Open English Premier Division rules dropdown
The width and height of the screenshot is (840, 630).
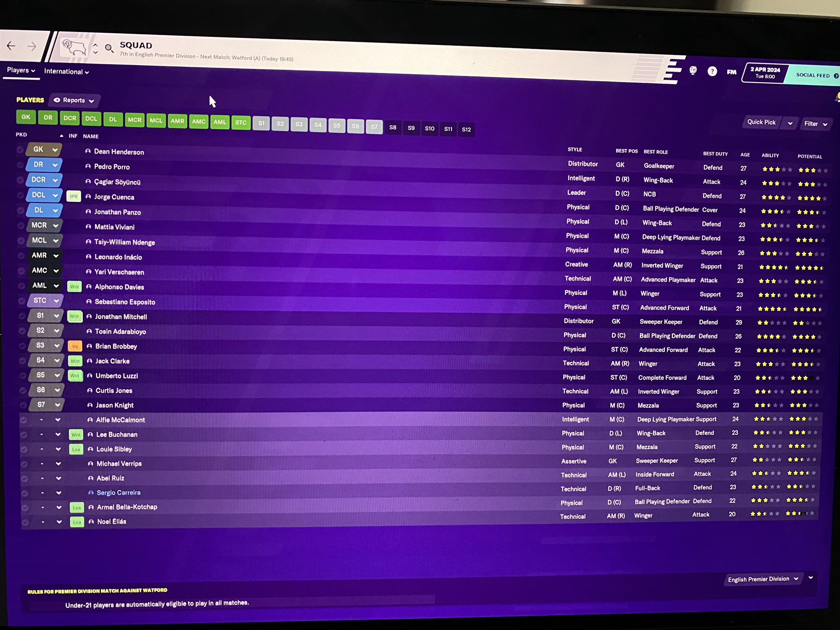[x=763, y=579]
